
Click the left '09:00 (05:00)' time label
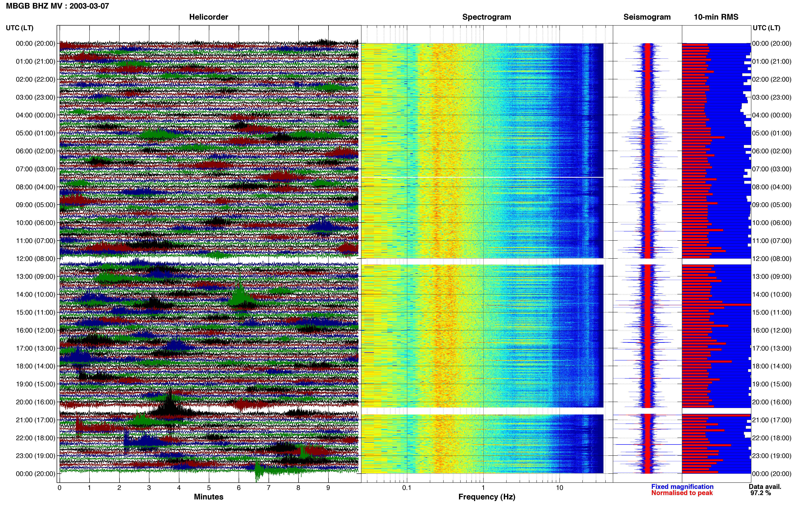point(36,205)
